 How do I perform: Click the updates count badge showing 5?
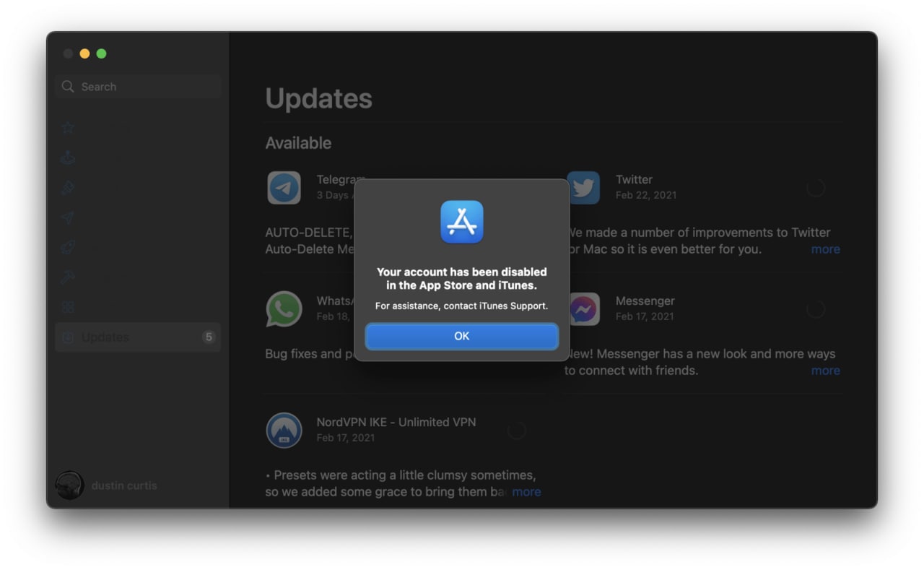point(209,337)
